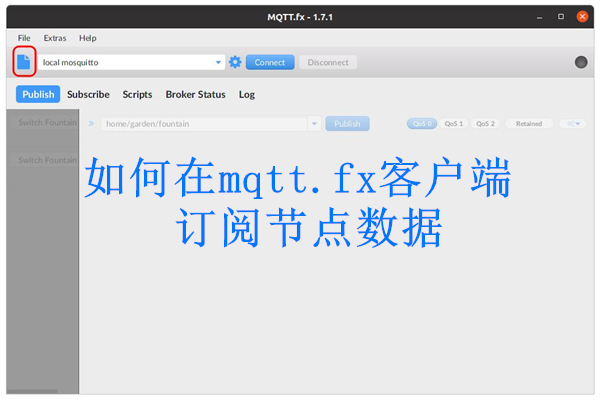
Task: Close the MQTT.fx window
Action: [x=582, y=16]
